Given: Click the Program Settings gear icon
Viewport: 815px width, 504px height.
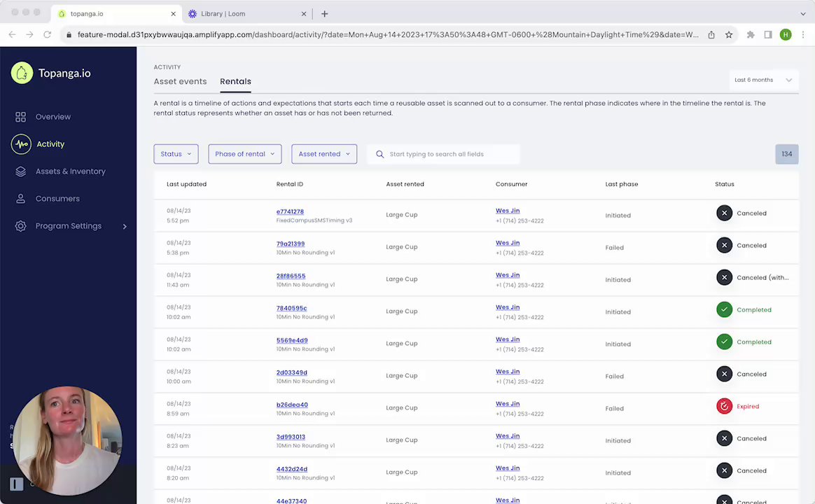Looking at the screenshot, I should (21, 226).
